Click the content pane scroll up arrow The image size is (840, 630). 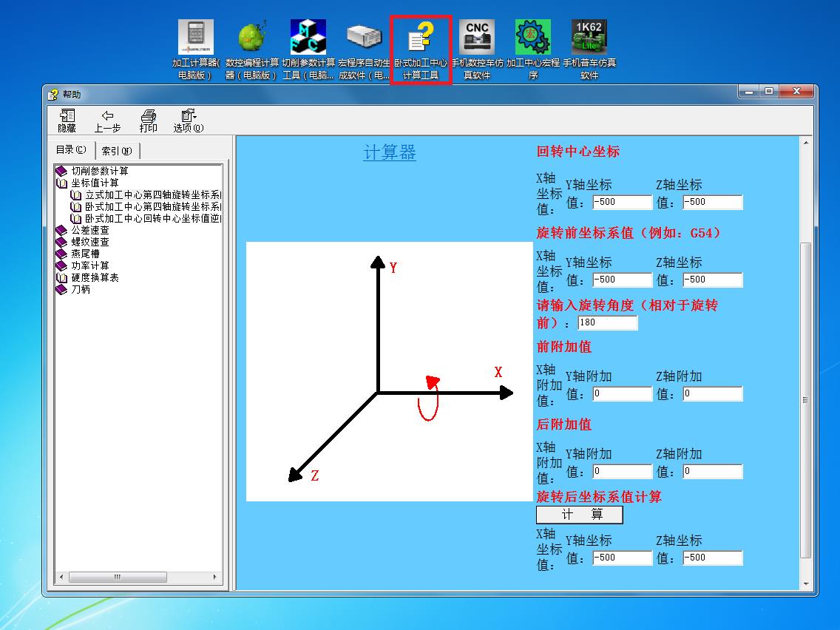(806, 143)
